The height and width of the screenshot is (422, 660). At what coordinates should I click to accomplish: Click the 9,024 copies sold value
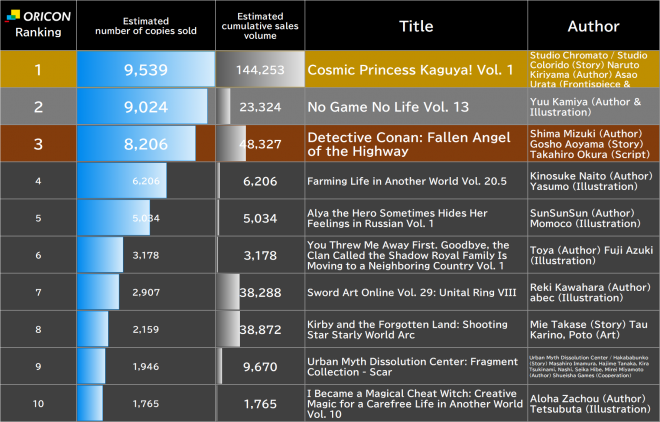click(x=146, y=107)
